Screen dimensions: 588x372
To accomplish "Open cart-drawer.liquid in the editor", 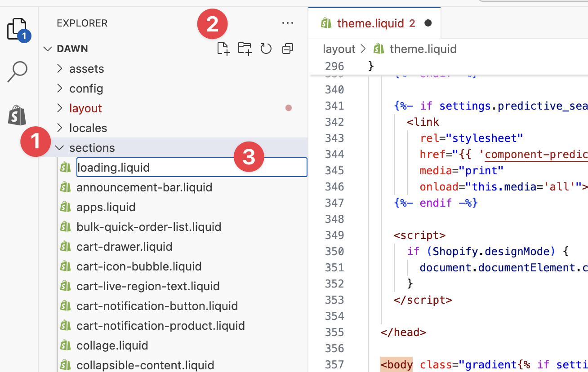I will coord(124,247).
